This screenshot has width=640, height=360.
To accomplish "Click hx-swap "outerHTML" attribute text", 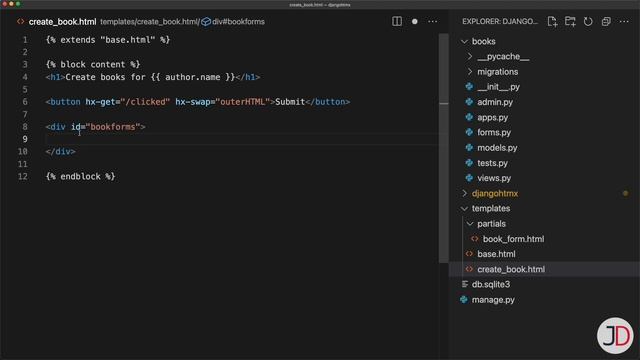I will click(x=223, y=102).
